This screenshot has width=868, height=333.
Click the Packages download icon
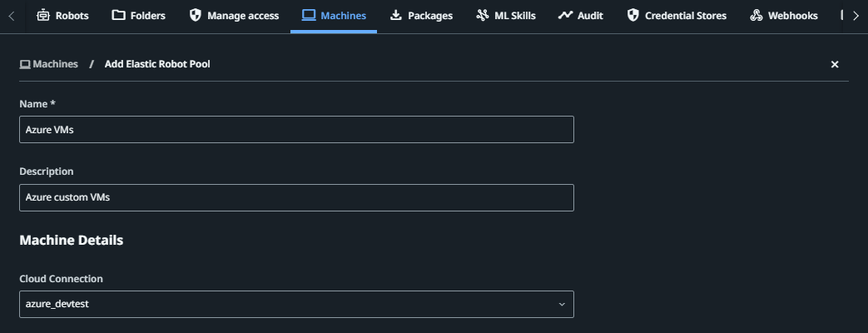pos(396,15)
